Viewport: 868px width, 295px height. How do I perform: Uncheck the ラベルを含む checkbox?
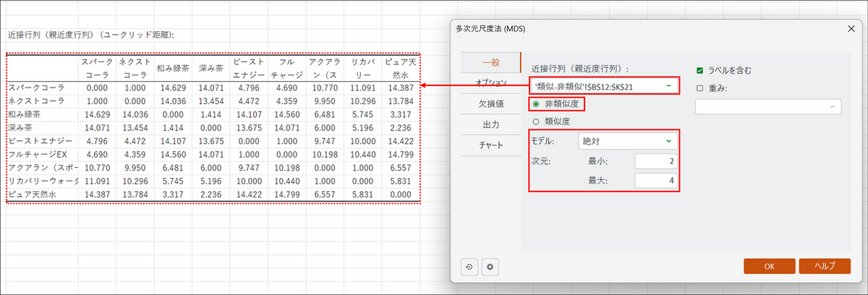click(699, 70)
